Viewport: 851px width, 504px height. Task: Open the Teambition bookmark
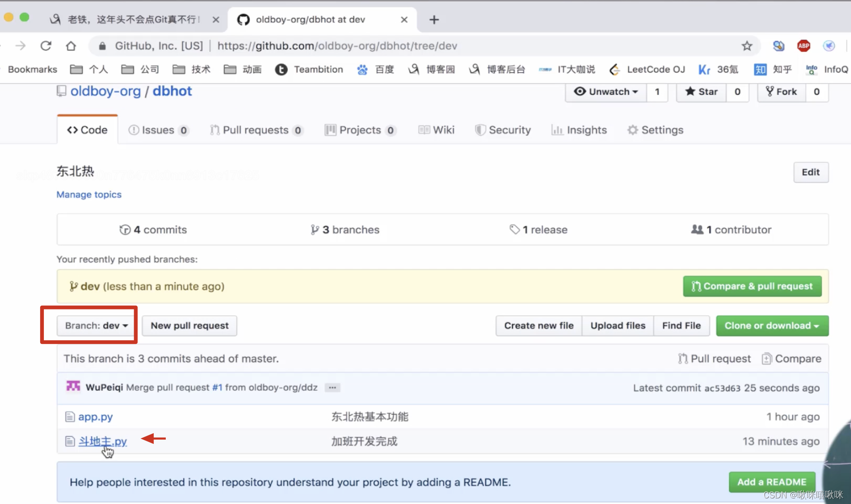point(309,70)
